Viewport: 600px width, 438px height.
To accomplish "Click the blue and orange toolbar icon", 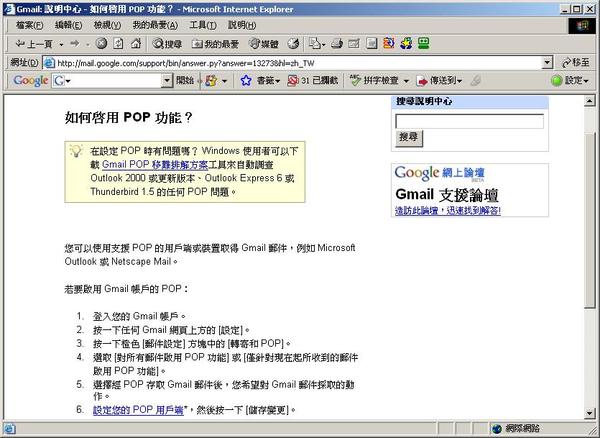I will click(389, 43).
